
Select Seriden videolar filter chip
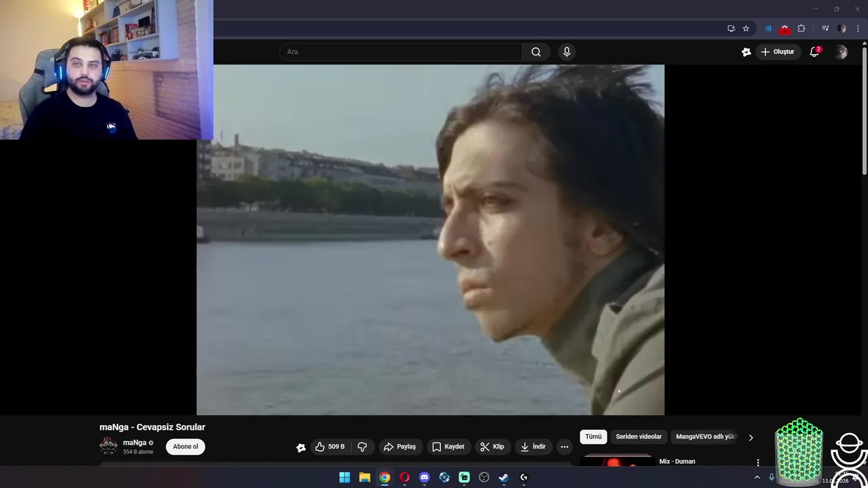coord(639,437)
